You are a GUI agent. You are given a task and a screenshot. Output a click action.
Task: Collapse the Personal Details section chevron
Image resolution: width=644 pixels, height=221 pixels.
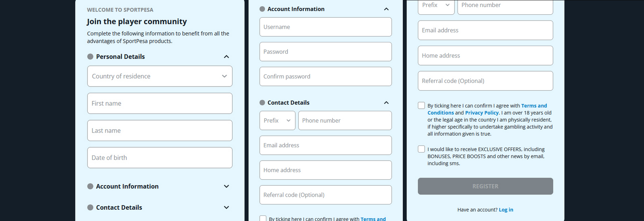[x=227, y=57]
